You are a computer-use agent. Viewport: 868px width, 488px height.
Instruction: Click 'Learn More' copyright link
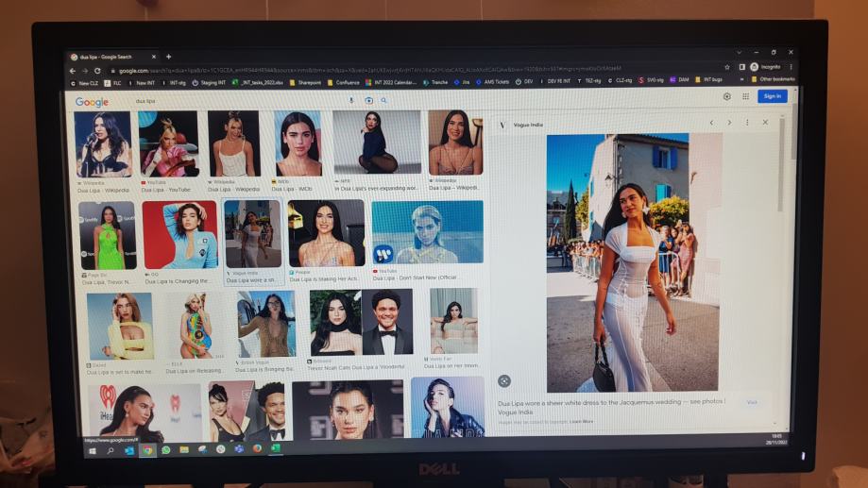[581, 422]
